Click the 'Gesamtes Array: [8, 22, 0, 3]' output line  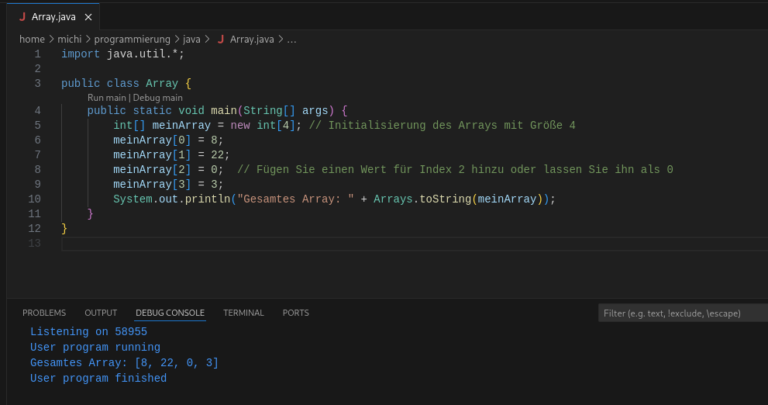[x=124, y=363]
